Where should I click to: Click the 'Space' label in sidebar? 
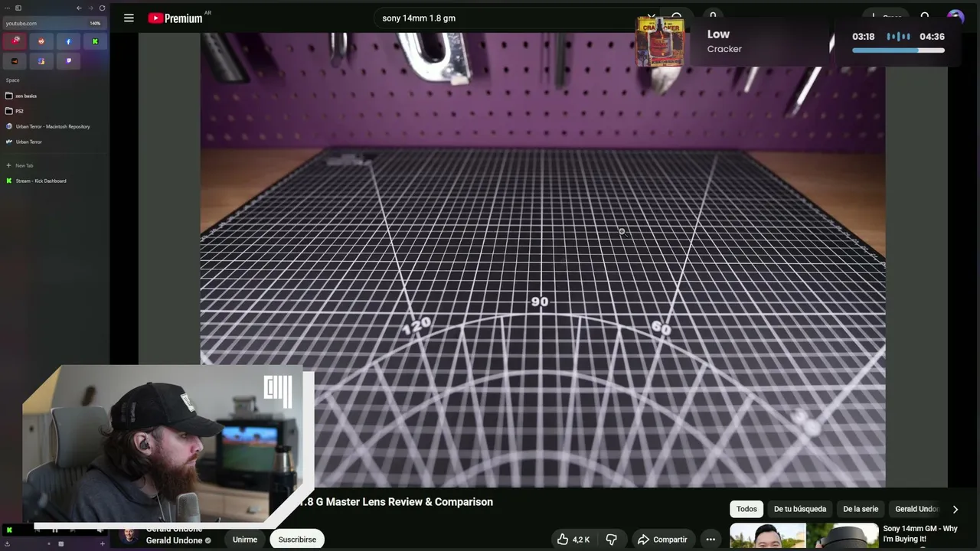(12, 80)
